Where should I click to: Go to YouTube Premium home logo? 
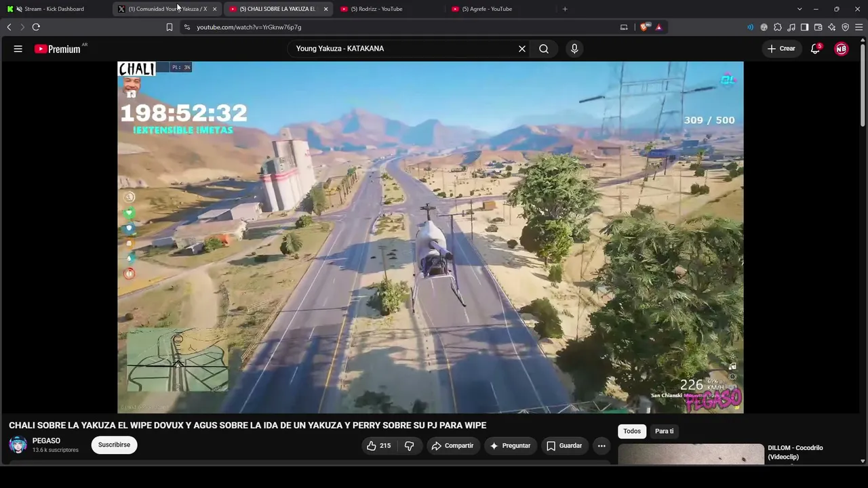coord(58,49)
